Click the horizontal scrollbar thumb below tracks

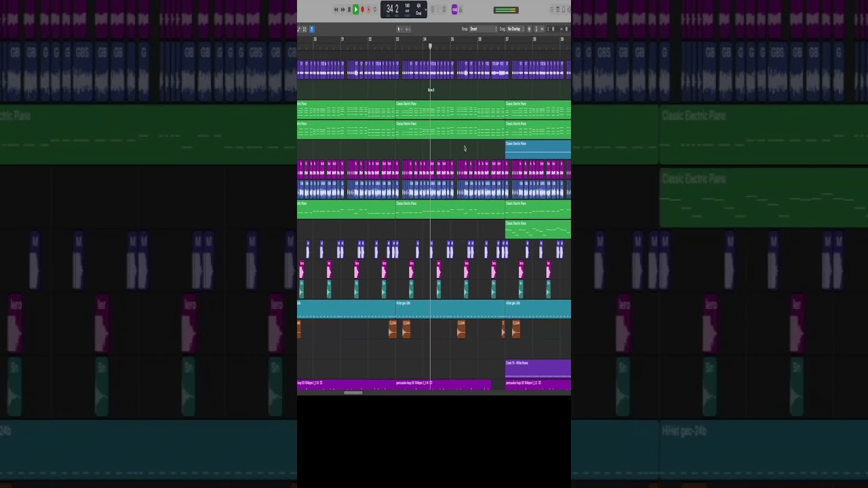[x=353, y=392]
